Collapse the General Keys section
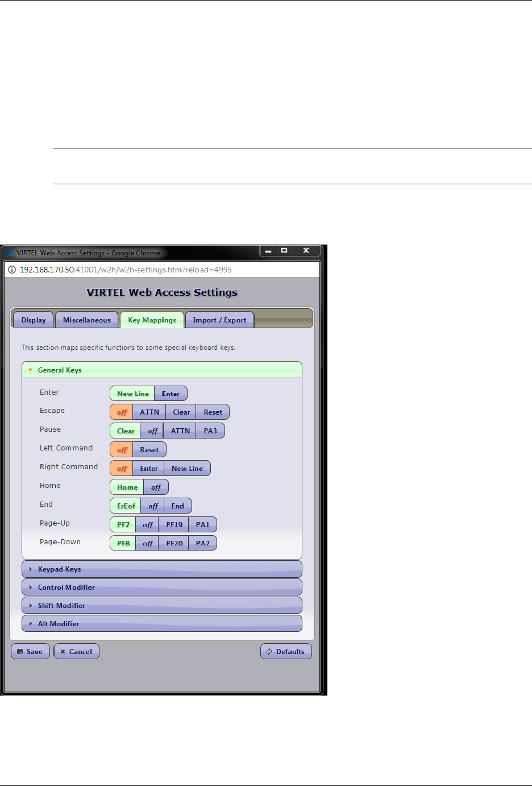532x786 pixels. point(162,370)
